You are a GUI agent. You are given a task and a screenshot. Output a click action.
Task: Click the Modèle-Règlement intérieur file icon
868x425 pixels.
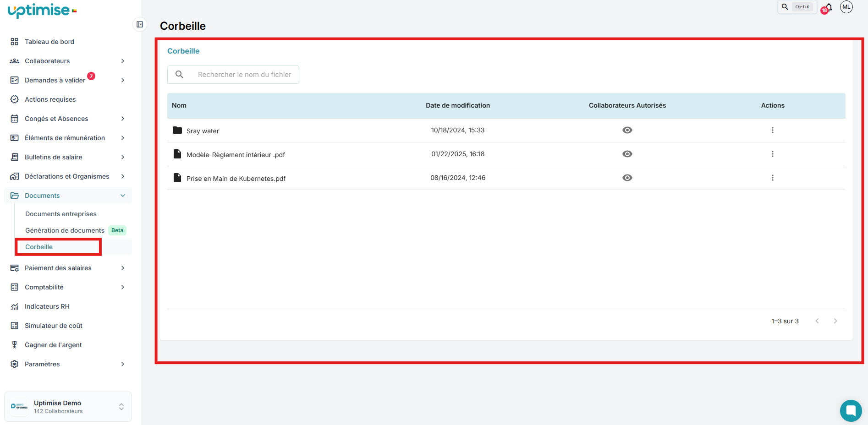177,154
